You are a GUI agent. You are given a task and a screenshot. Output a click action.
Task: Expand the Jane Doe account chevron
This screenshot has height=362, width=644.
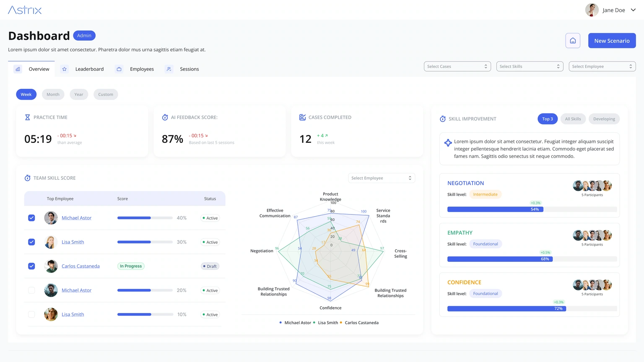click(633, 10)
